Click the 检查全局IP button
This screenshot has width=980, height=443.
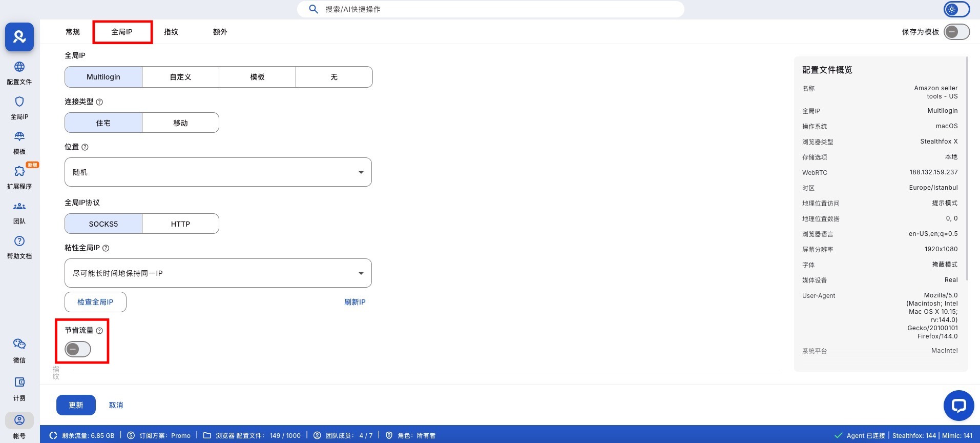[95, 302]
